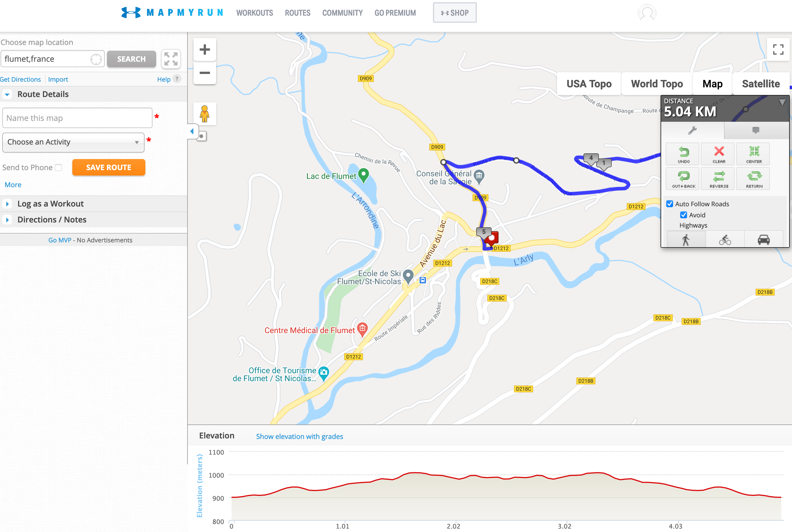Enable the Send to Phone checkbox
Viewport: 792px width, 532px height.
59,168
